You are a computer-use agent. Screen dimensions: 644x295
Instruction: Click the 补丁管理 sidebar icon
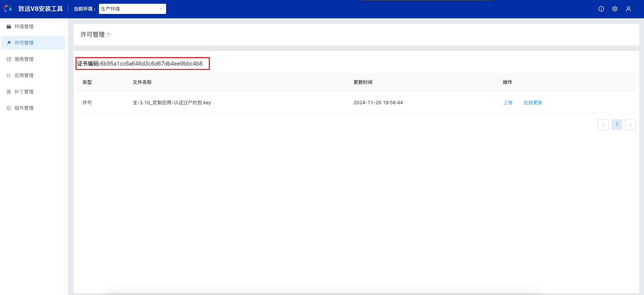[9, 92]
